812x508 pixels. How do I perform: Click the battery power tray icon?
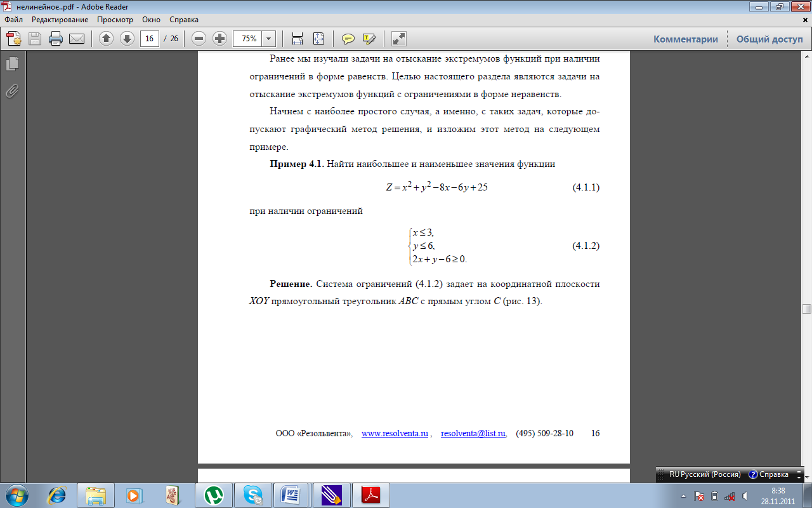pos(715,496)
